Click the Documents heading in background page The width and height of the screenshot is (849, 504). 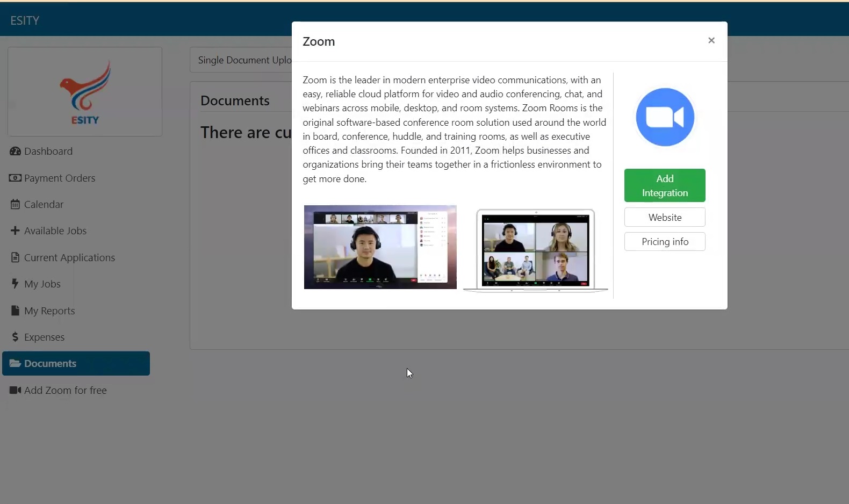(x=235, y=100)
